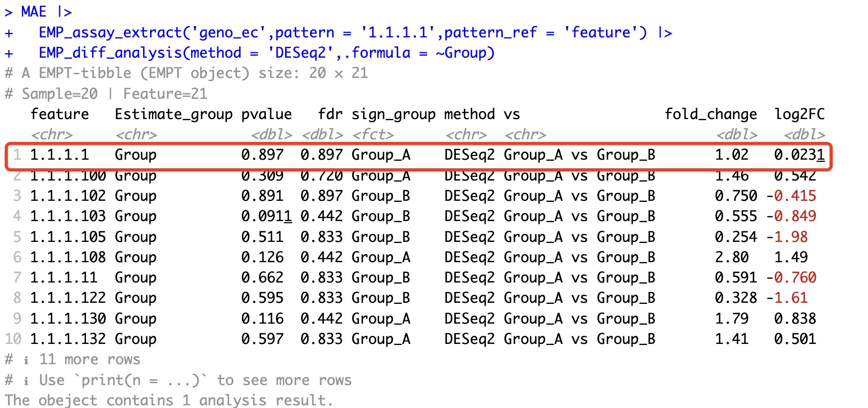The image size is (868, 408).
Task: Click the fold_change value 2.80
Action: click(731, 257)
